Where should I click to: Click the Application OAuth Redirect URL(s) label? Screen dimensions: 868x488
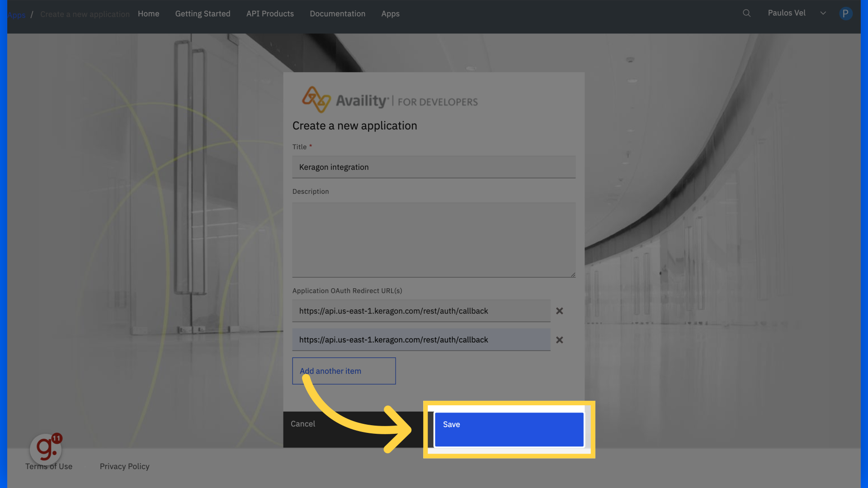pos(347,291)
